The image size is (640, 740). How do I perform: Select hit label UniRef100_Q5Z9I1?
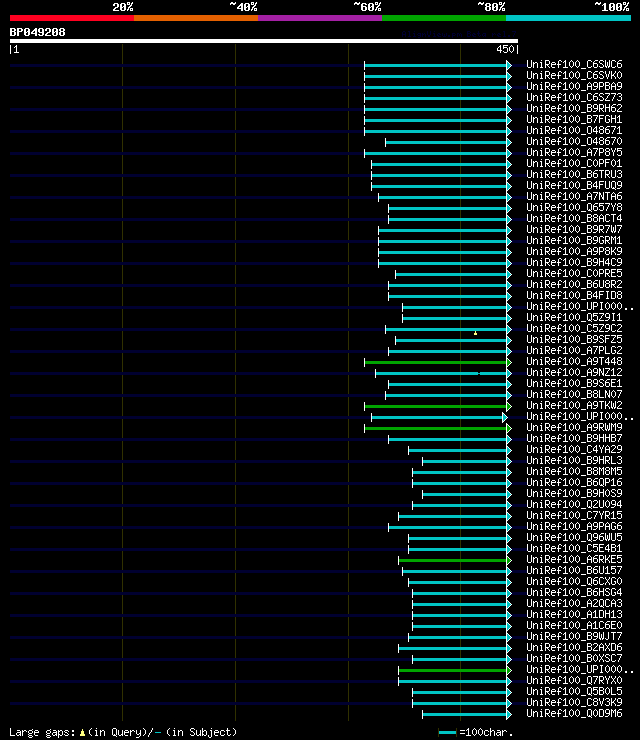point(574,318)
